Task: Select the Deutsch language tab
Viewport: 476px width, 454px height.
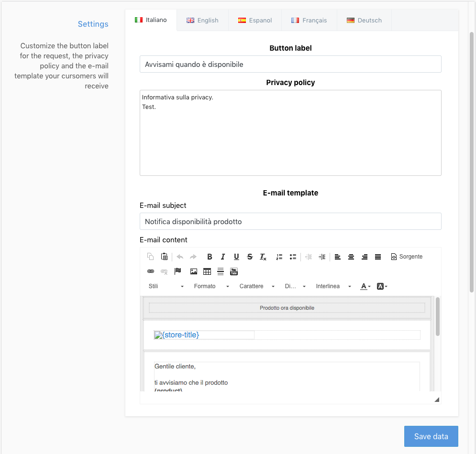Action: (x=364, y=20)
